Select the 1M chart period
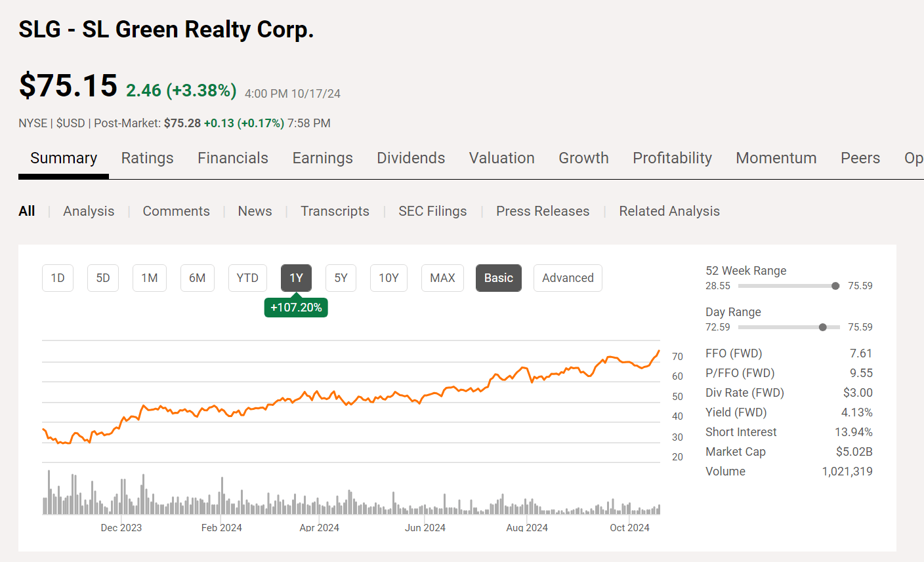The width and height of the screenshot is (924, 562). 150,277
